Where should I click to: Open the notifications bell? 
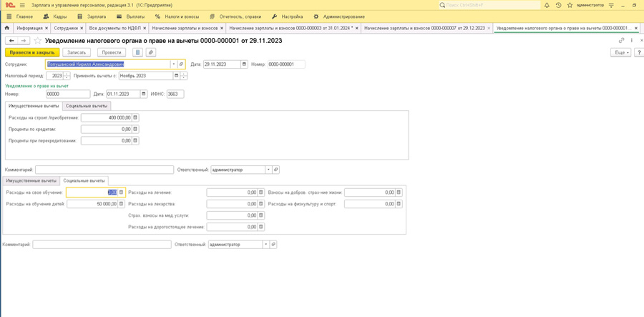(547, 5)
